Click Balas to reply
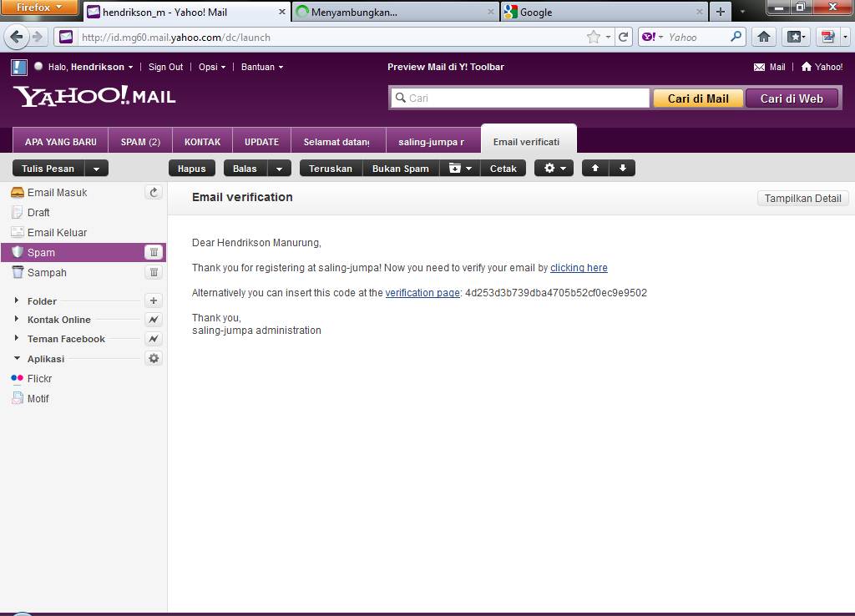855x616 pixels. [x=245, y=169]
